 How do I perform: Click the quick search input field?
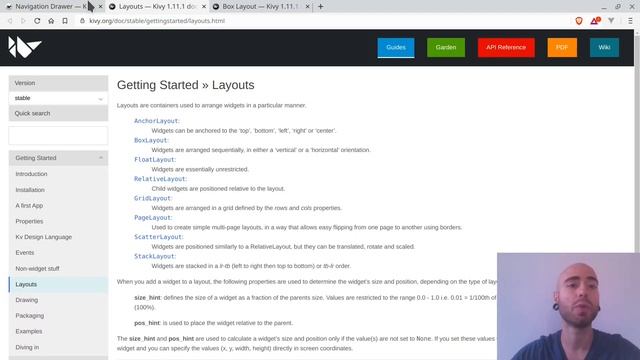58,136
